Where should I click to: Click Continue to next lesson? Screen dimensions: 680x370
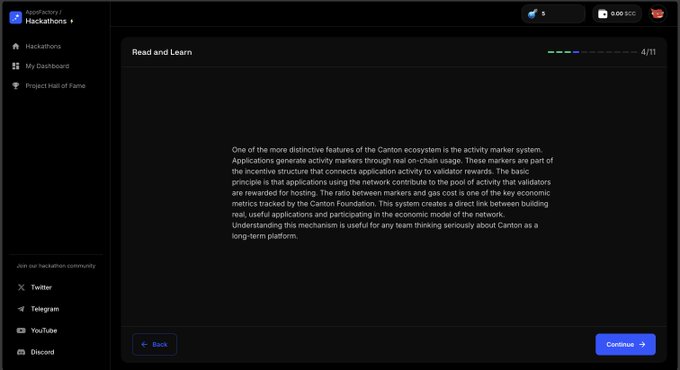coord(625,344)
